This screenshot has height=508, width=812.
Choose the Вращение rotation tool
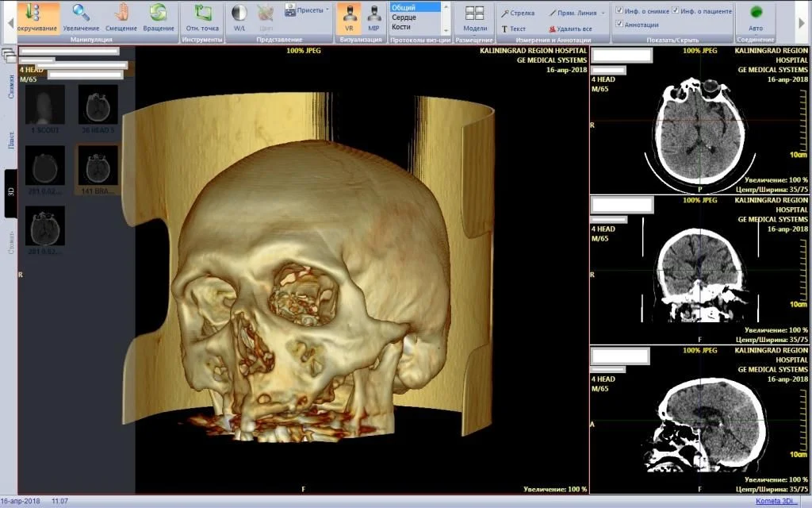coord(159,17)
